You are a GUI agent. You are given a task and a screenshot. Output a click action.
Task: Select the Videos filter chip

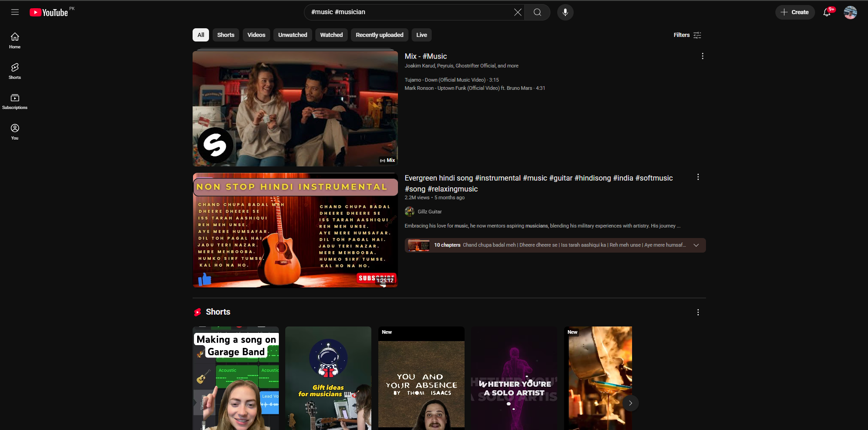256,35
